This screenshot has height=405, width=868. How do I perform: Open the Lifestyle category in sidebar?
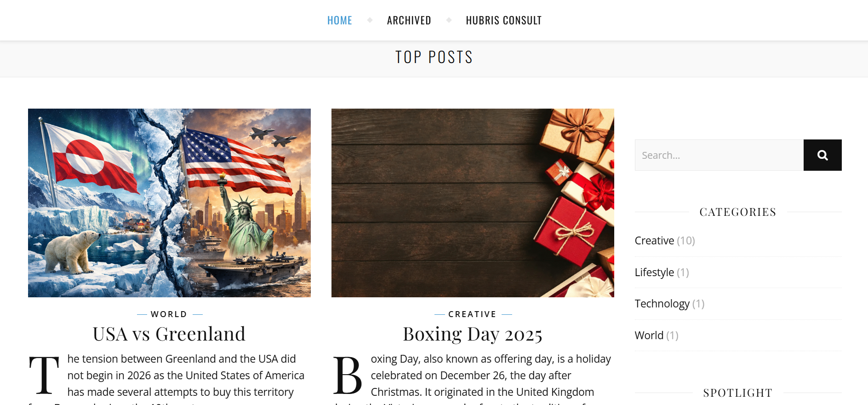(x=654, y=272)
